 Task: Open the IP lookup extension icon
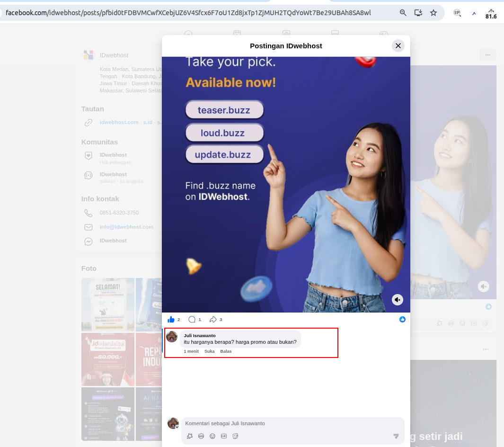point(457,13)
